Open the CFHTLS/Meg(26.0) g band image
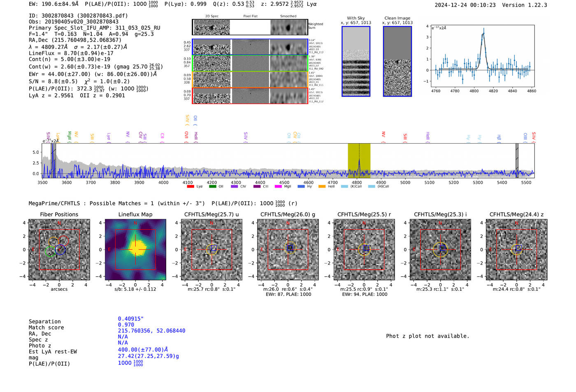Image resolution: width=576 pixels, height=392 pixels. 288,250
